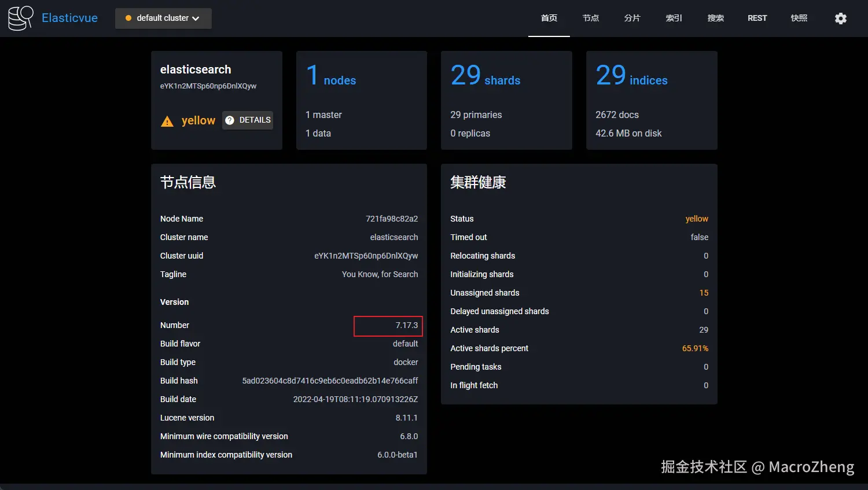Click Lucene version value 8.11.1
Image resolution: width=868 pixels, height=490 pixels.
pyautogui.click(x=407, y=418)
